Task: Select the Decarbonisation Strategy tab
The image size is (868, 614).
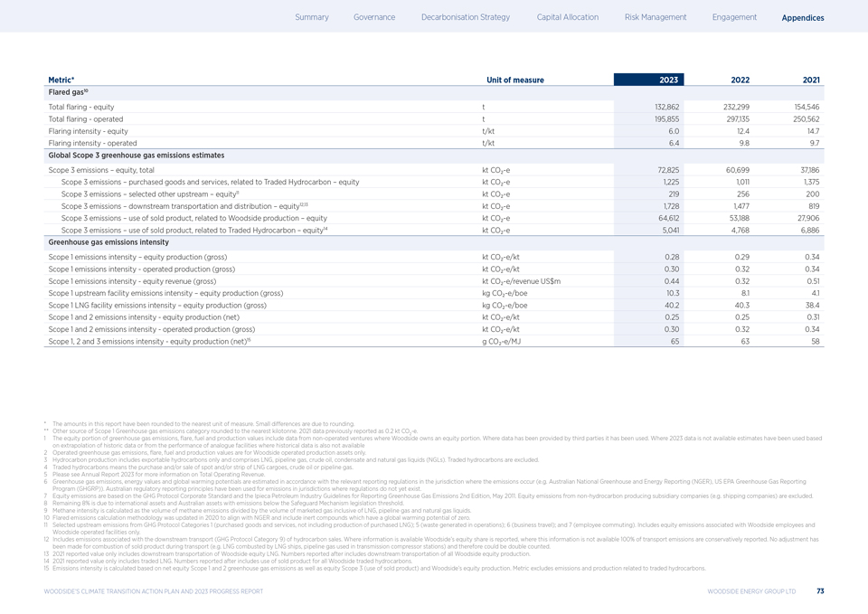Action: tap(466, 17)
